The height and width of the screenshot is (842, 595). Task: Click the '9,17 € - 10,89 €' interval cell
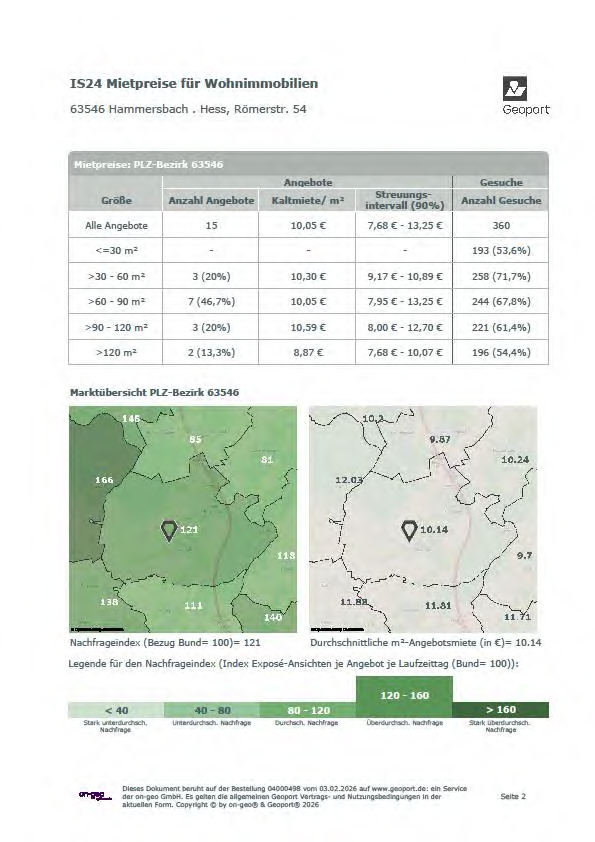point(404,277)
